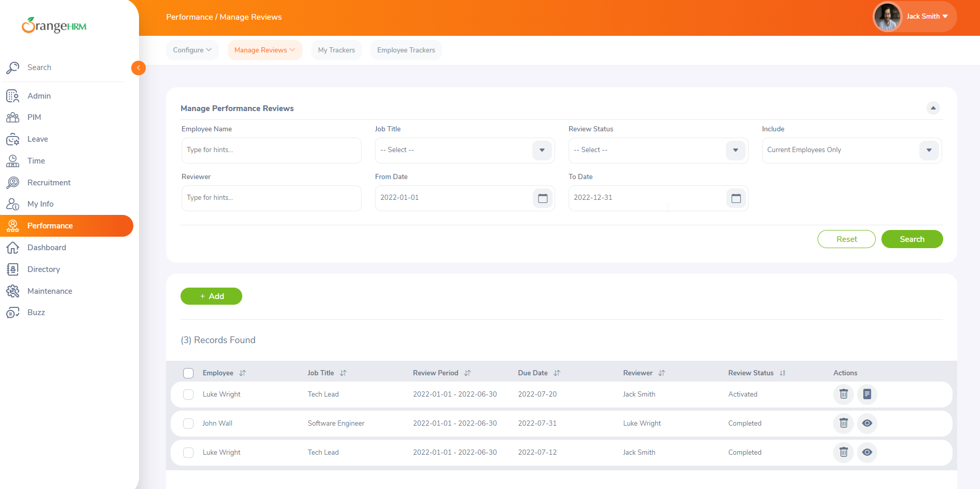The height and width of the screenshot is (489, 980).
Task: Open the Employee Trackers tab
Action: (406, 50)
